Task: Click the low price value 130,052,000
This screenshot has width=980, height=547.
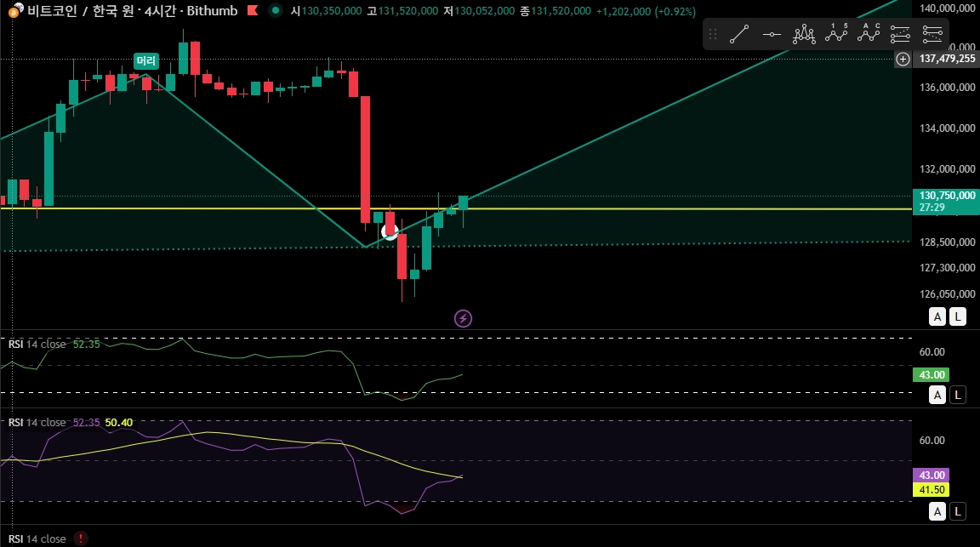Action: 484,11
